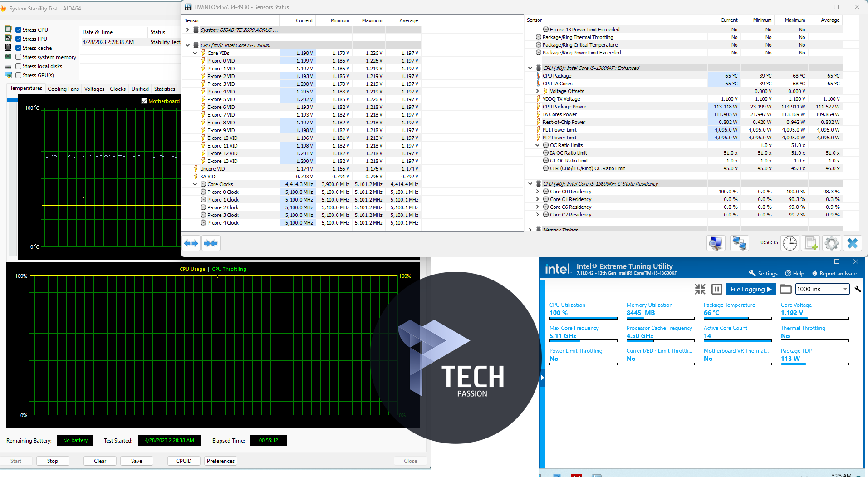
Task: Switch to the Cooling Fans tab
Action: tap(63, 89)
